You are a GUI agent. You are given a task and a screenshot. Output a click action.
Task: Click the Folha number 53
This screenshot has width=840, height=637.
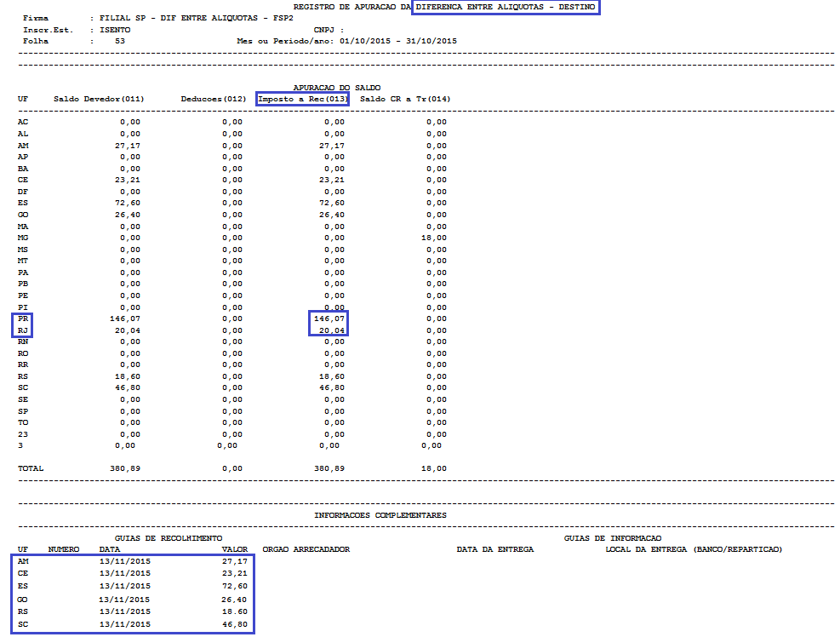(120, 41)
